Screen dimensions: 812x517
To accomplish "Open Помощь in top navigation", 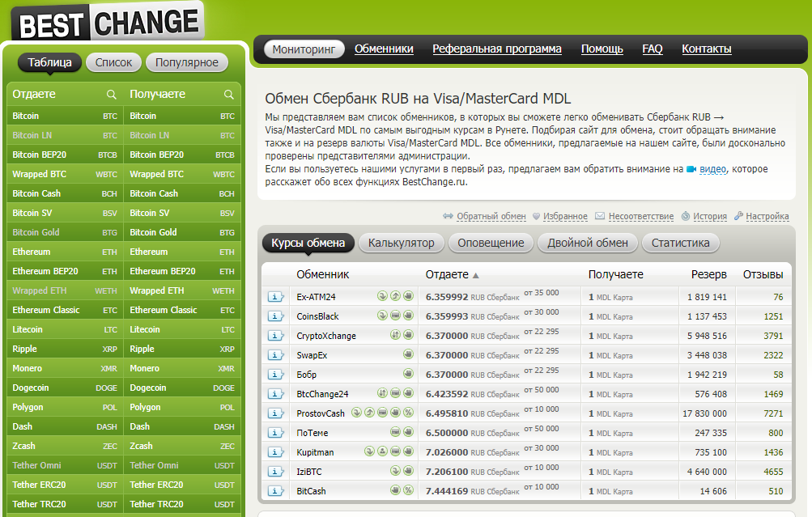I will point(602,49).
